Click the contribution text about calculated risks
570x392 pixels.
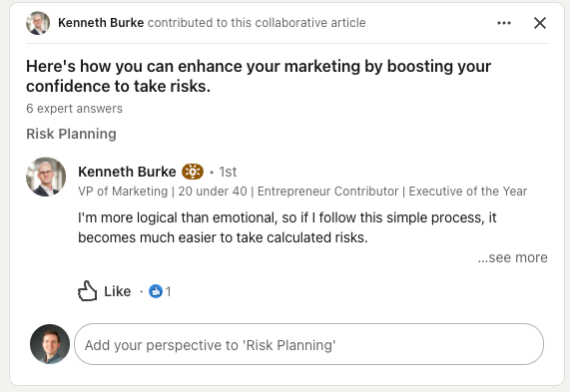(287, 227)
